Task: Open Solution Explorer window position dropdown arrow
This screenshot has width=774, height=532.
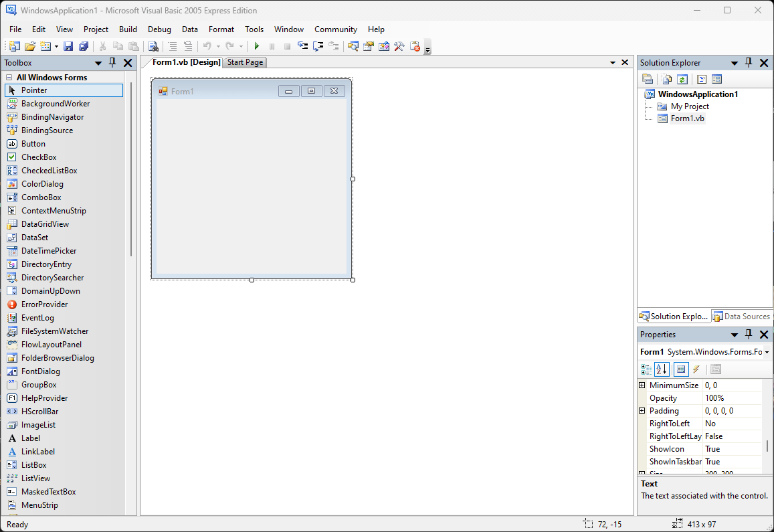Action: pyautogui.click(x=735, y=63)
